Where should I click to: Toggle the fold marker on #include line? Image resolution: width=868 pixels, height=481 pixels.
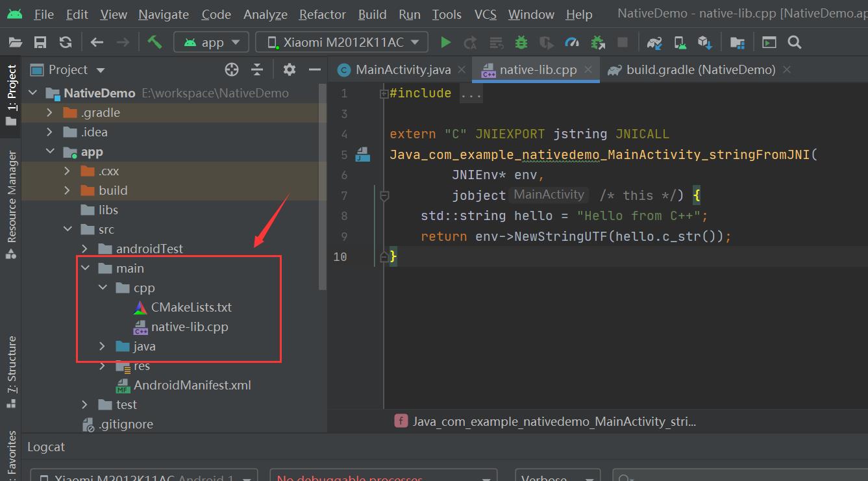(384, 93)
